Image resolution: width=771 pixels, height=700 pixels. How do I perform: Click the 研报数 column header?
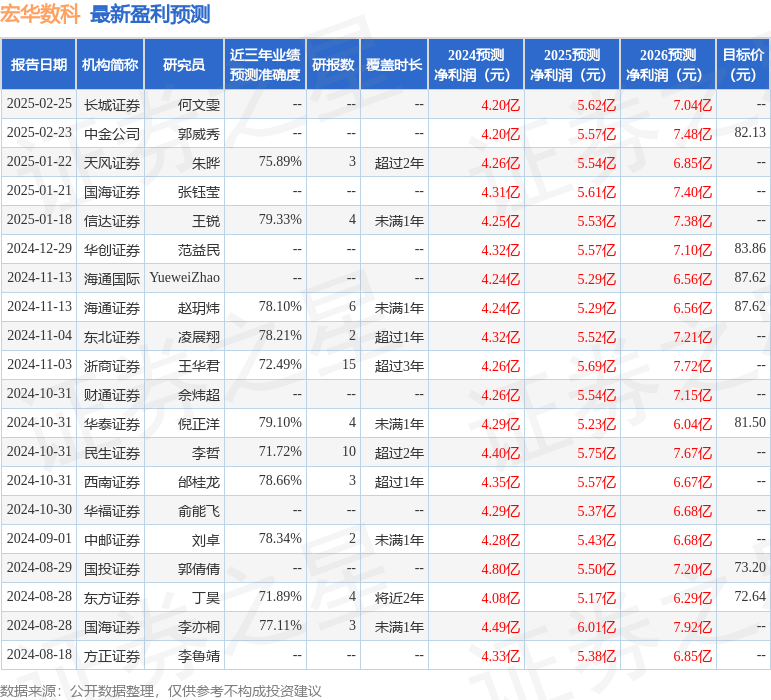(x=333, y=65)
